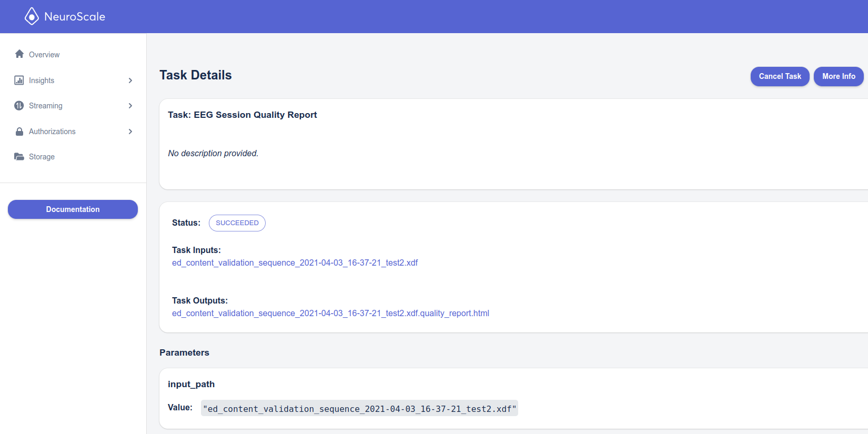Image resolution: width=868 pixels, height=434 pixels.
Task: Click the Insights chart icon
Action: coord(19,80)
